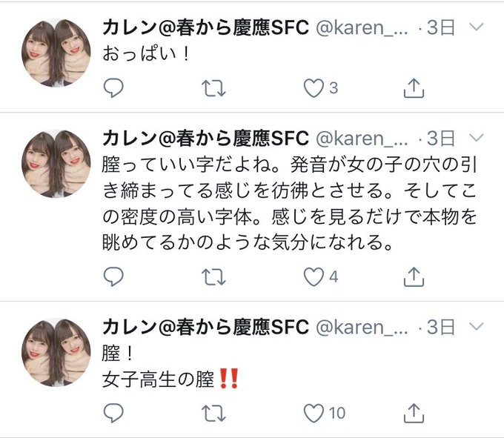Open the avatar thumbnail on the third tweet
The width and height of the screenshot is (504, 438).
pos(56,352)
